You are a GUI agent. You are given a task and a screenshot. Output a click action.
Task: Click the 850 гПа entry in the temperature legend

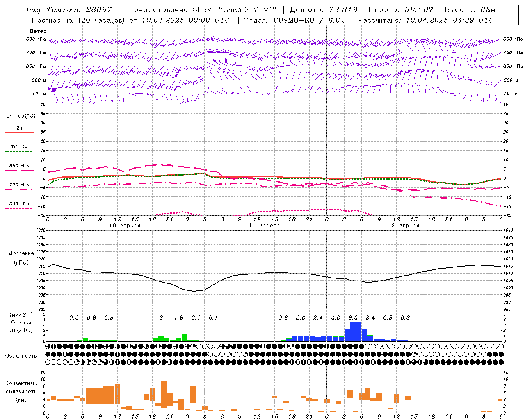pos(19,166)
